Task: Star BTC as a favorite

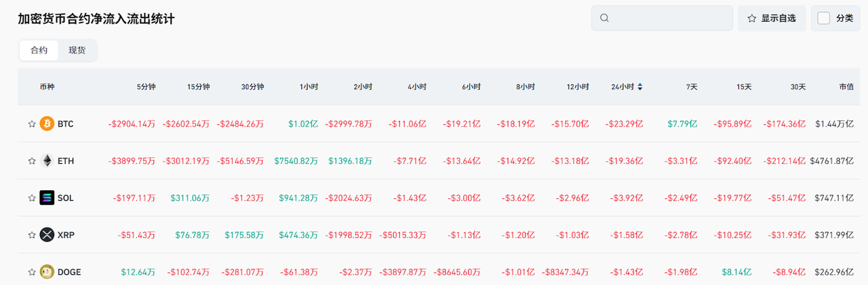Action: pos(31,124)
